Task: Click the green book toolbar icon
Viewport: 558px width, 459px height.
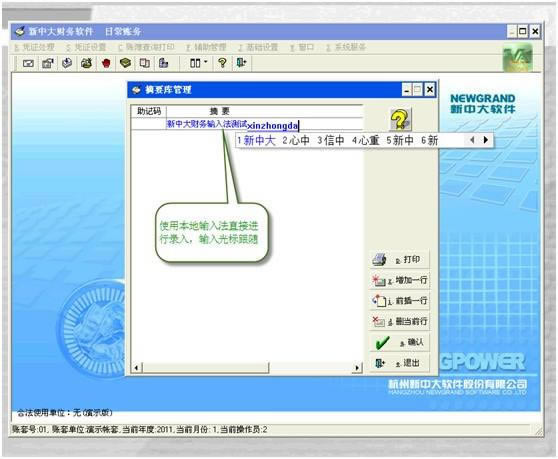Action: click(x=125, y=63)
